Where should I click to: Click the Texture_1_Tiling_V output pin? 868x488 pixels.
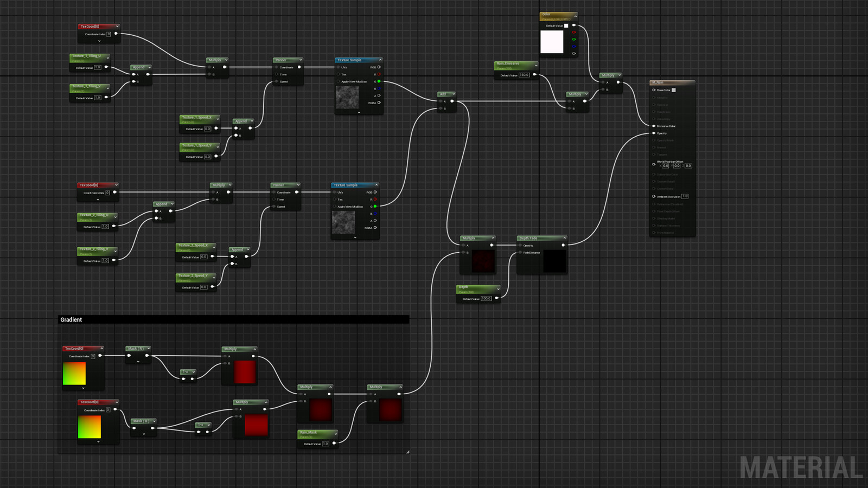pyautogui.click(x=106, y=98)
